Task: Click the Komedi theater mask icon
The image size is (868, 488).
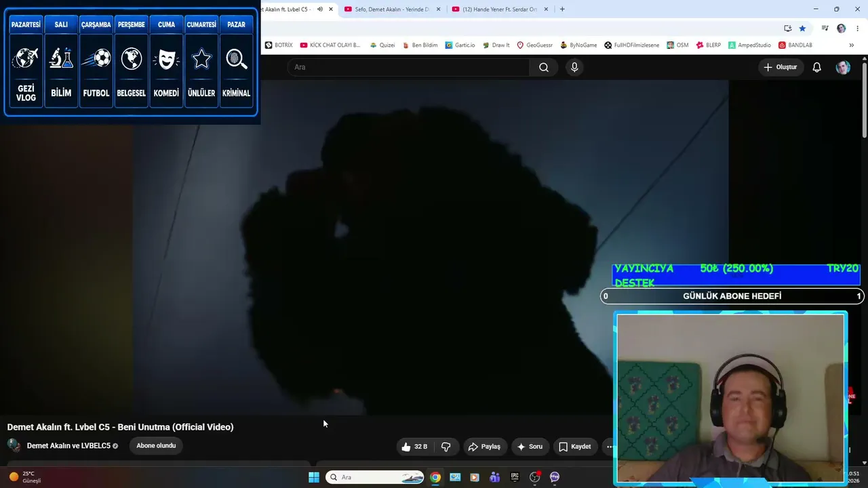Action: (166, 59)
